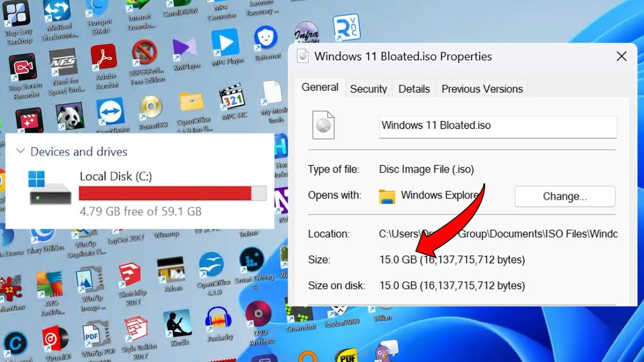The height and width of the screenshot is (362, 644).
Task: Select the Size on disk value '15.0 GB'
Action: pyautogui.click(x=398, y=286)
